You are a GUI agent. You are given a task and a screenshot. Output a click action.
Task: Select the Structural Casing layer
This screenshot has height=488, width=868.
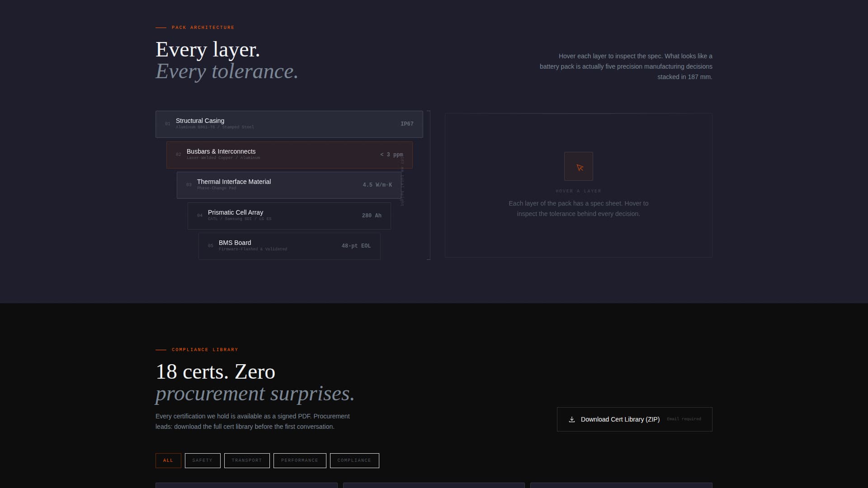[x=289, y=123]
